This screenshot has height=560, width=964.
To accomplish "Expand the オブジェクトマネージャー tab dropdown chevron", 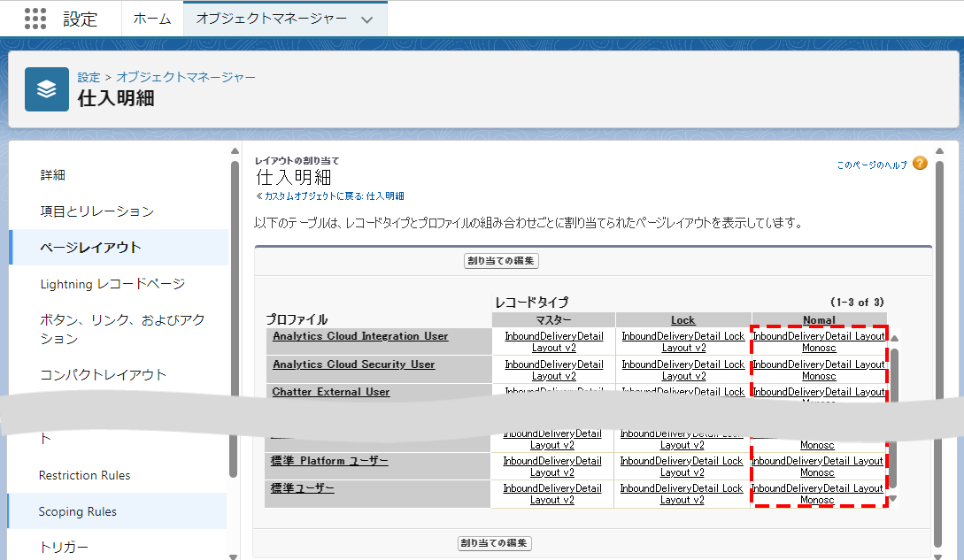I will [367, 19].
